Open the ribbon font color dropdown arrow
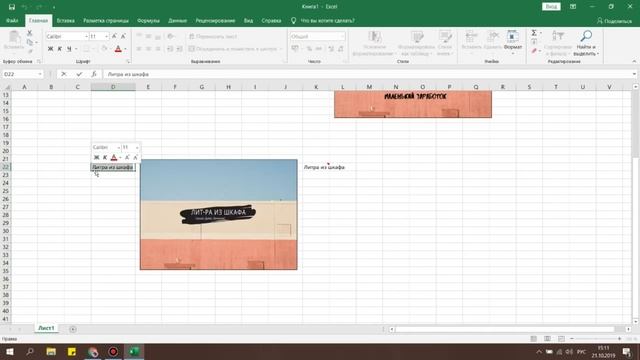640x360 pixels. 125,49
